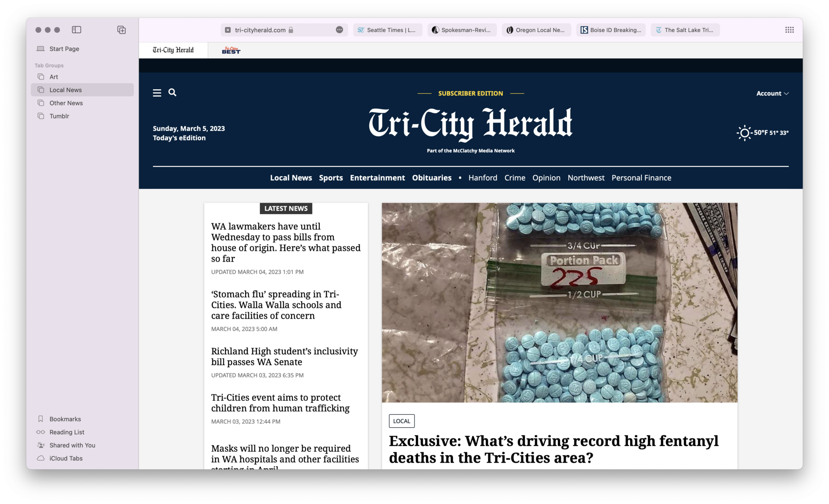829x504 pixels.
Task: Switch to the Oregon Local News tab
Action: 537,30
